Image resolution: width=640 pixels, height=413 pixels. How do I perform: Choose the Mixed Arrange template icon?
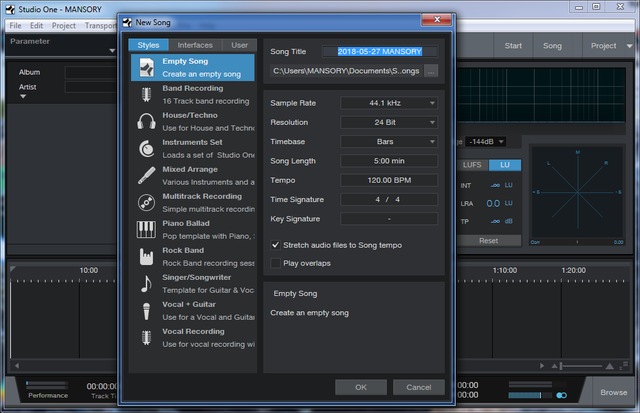tap(145, 175)
